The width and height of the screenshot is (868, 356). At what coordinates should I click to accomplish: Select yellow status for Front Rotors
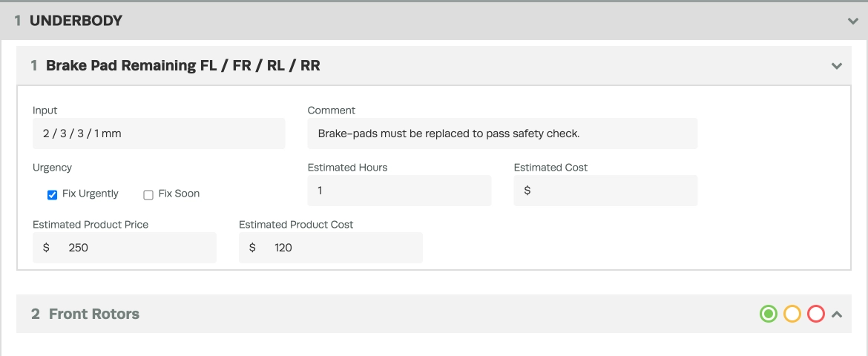pos(792,314)
